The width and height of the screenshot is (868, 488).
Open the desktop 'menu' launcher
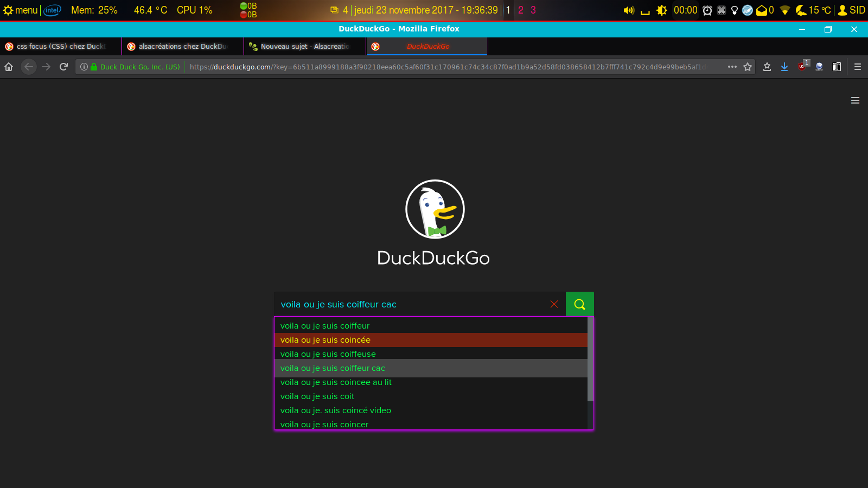pos(21,10)
